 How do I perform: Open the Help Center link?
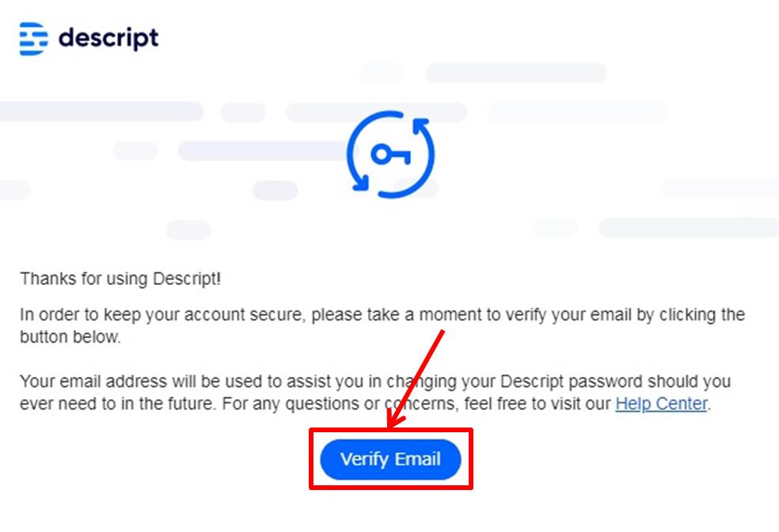point(661,404)
